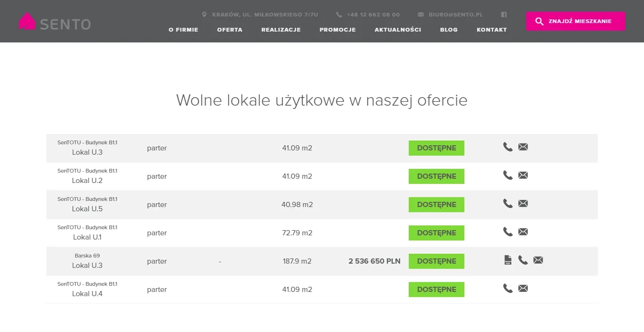The image size is (644, 332).
Task: Click the envelope icon beside biuro@sento.pl
Action: [421, 15]
